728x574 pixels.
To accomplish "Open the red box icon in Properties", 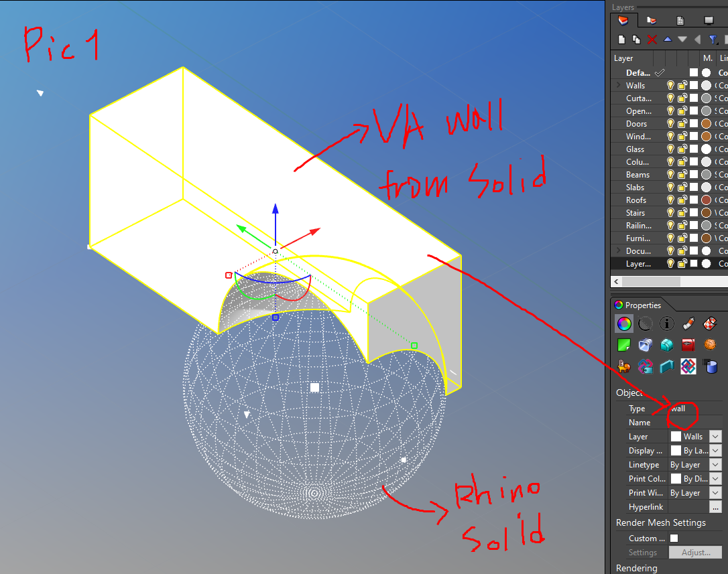I will click(x=688, y=345).
